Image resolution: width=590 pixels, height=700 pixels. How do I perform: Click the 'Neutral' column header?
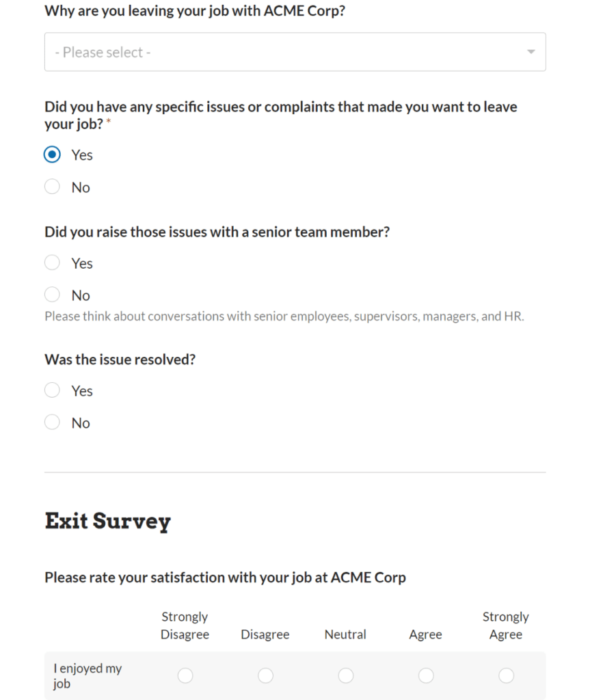coord(345,634)
